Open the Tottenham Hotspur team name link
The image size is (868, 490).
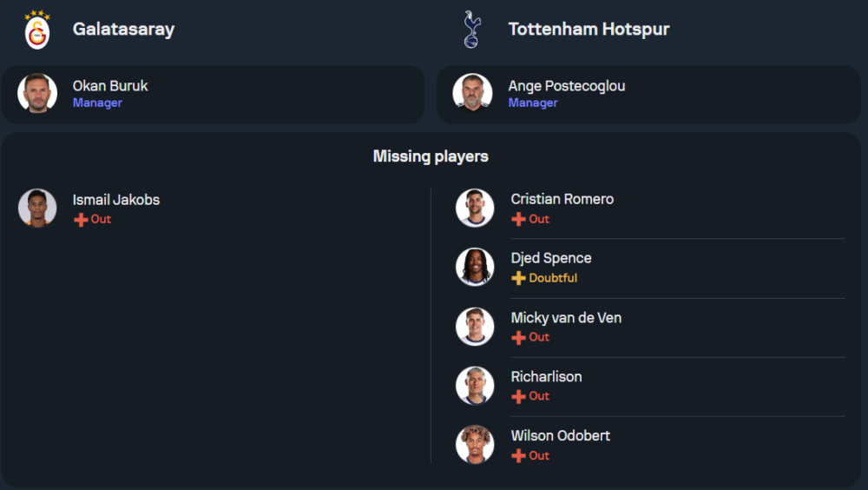[589, 30]
